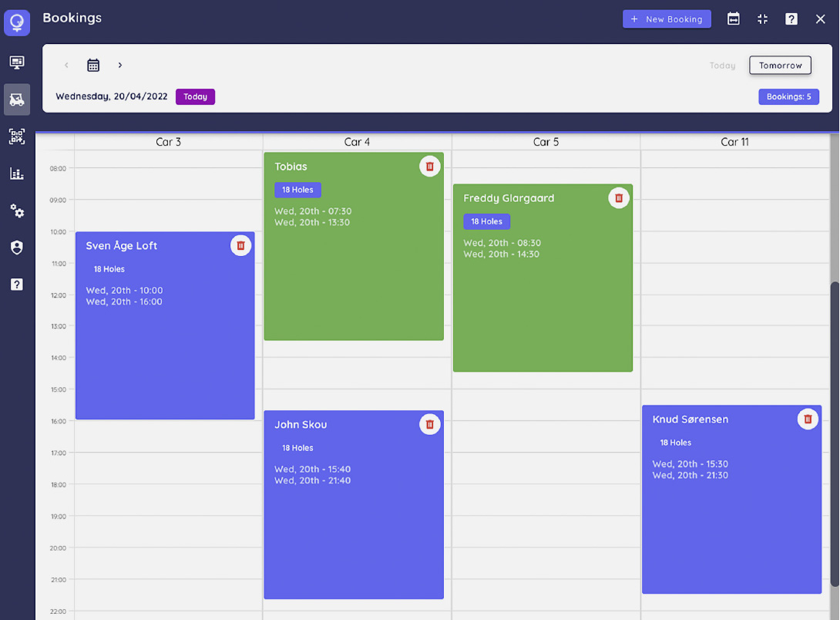
Task: Open the dashboard monitor icon in sidebar
Action: pos(17,62)
